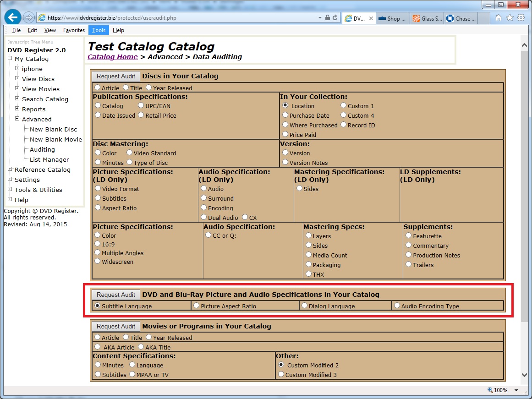Open New Blank Disc in the tree
The width and height of the screenshot is (532, 399).
(x=53, y=129)
